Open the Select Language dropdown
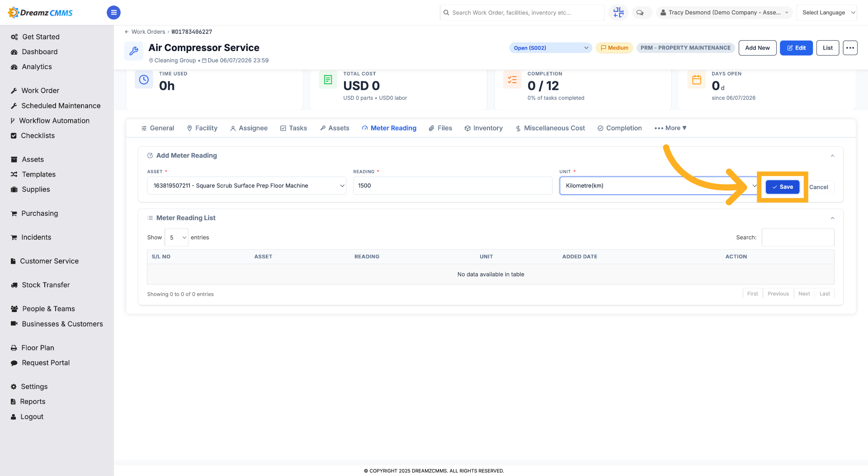This screenshot has width=868, height=476. click(x=826, y=13)
